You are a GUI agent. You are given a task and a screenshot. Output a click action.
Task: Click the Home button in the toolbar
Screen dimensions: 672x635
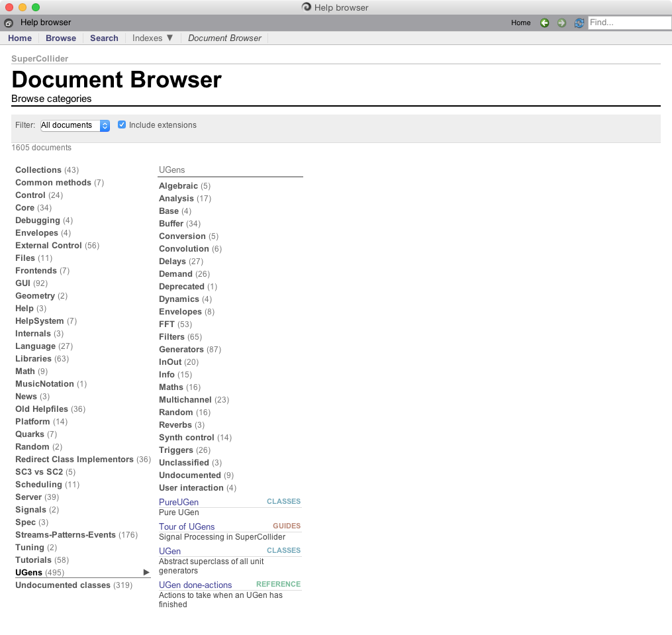[x=520, y=23]
